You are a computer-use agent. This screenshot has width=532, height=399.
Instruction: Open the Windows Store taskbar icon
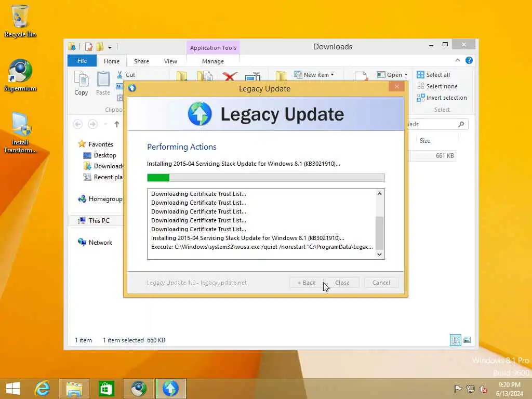click(x=106, y=389)
